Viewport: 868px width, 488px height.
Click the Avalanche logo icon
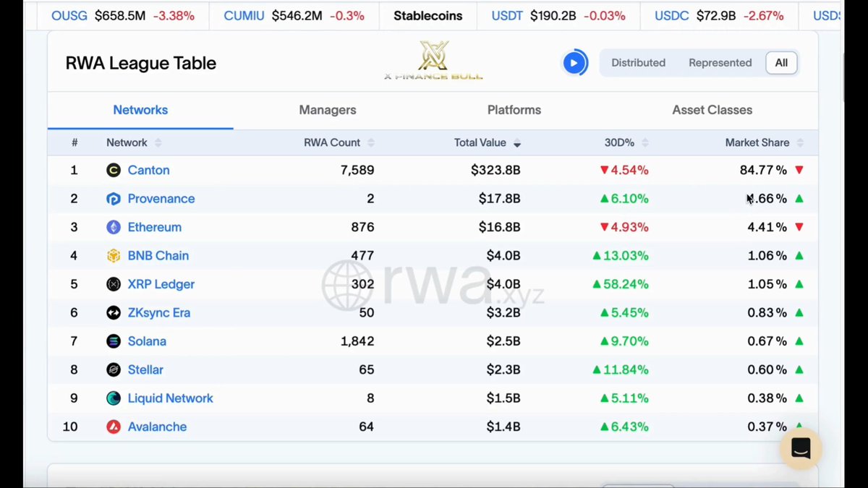click(114, 427)
